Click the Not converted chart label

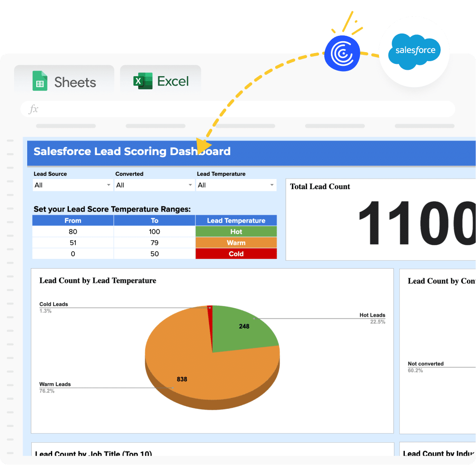tap(426, 363)
